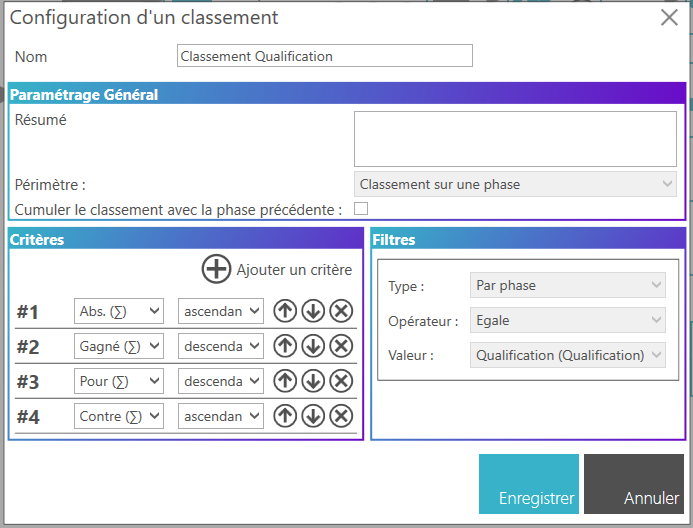Click Ajouter un critère label
Image resolution: width=693 pixels, height=528 pixels.
(294, 270)
